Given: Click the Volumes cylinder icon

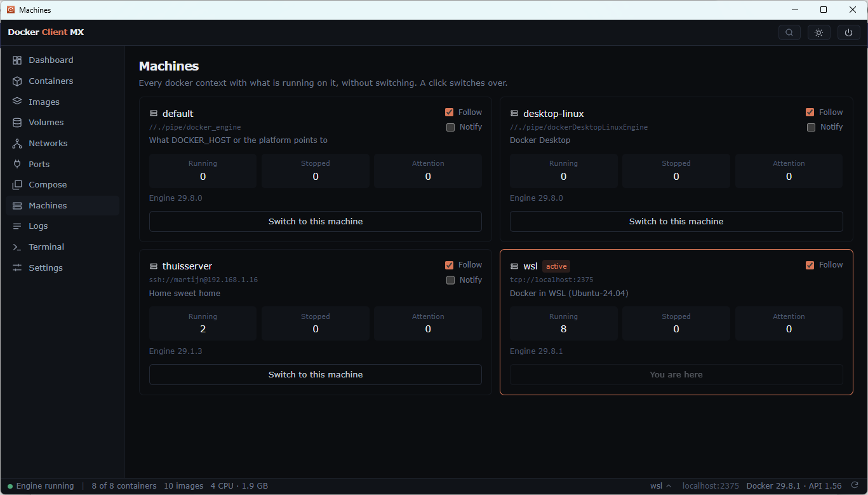Looking at the screenshot, I should [17, 123].
